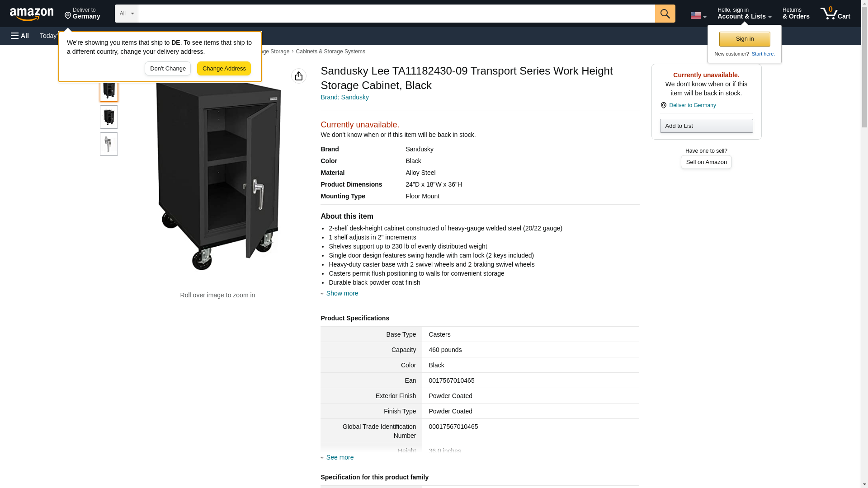
Task: Click the yellow Sign in button
Action: click(x=744, y=39)
